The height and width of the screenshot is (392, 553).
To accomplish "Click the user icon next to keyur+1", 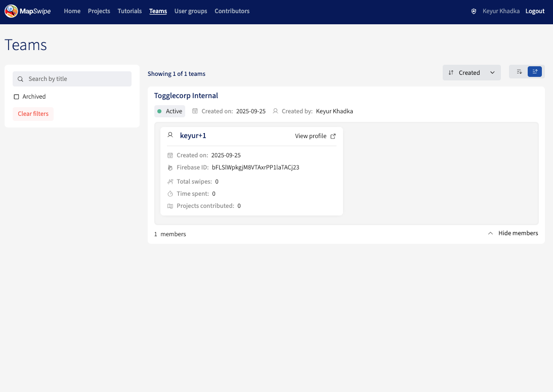I will [171, 135].
